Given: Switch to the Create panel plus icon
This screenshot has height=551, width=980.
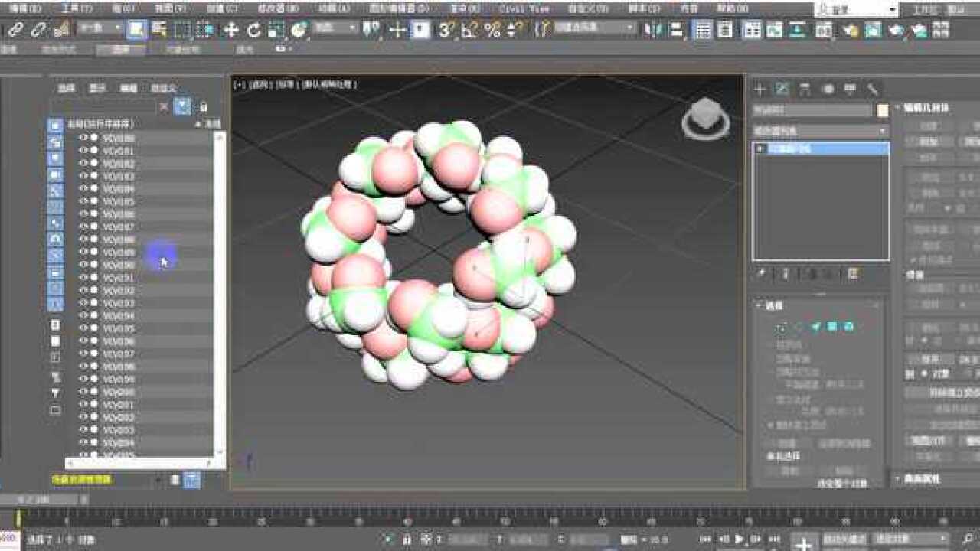Looking at the screenshot, I should click(x=759, y=90).
